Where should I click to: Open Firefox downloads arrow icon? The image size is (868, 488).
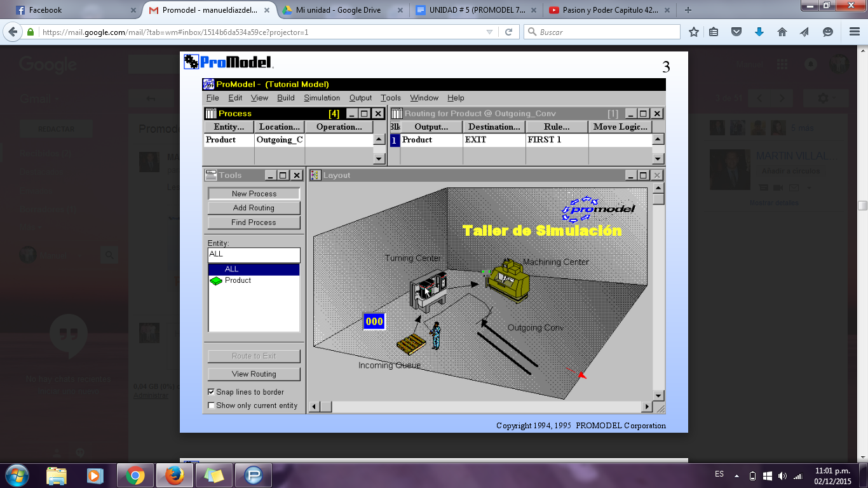click(x=759, y=32)
